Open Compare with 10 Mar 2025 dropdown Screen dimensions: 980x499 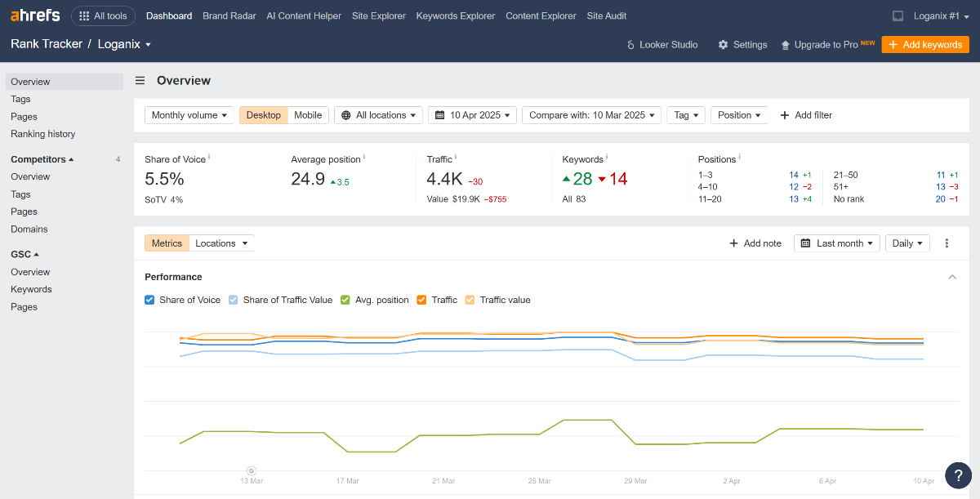(592, 115)
